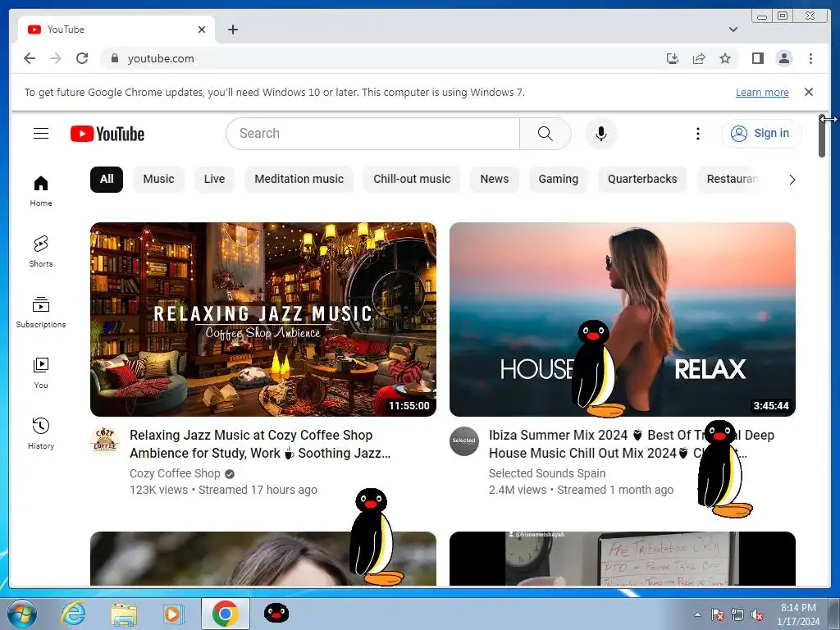Go back with browser back arrow
This screenshot has height=630, width=840.
pyautogui.click(x=30, y=58)
